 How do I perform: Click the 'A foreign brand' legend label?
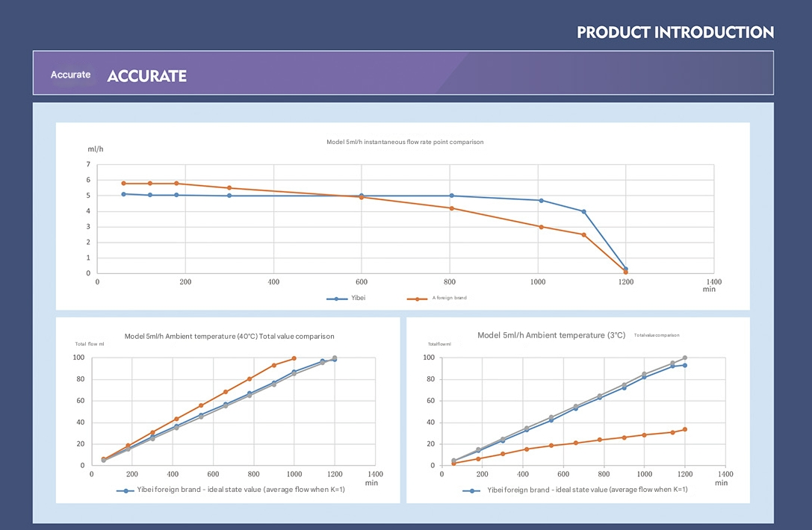pyautogui.click(x=449, y=298)
